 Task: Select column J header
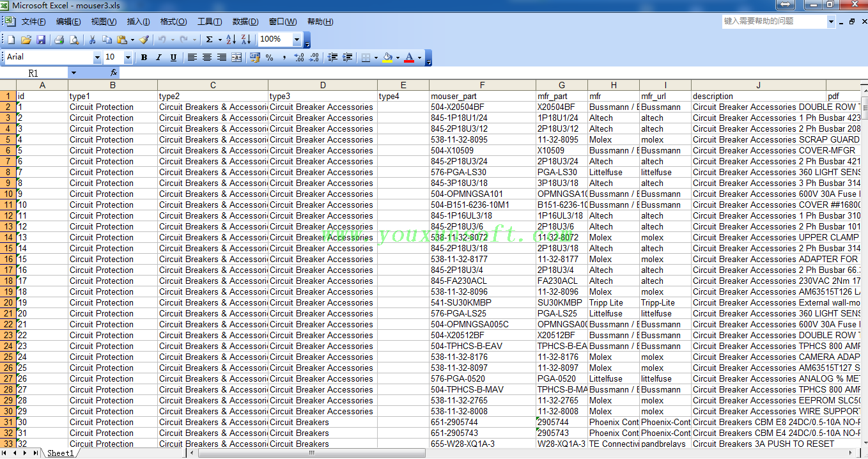[759, 85]
